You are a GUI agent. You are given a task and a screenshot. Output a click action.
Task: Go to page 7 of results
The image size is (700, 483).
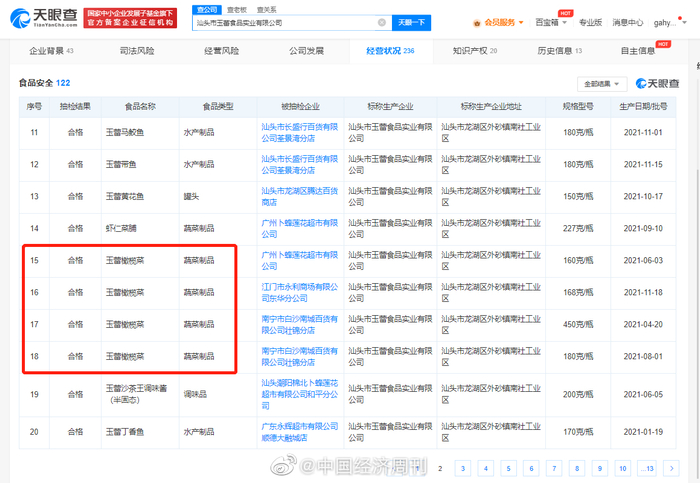[x=554, y=468]
